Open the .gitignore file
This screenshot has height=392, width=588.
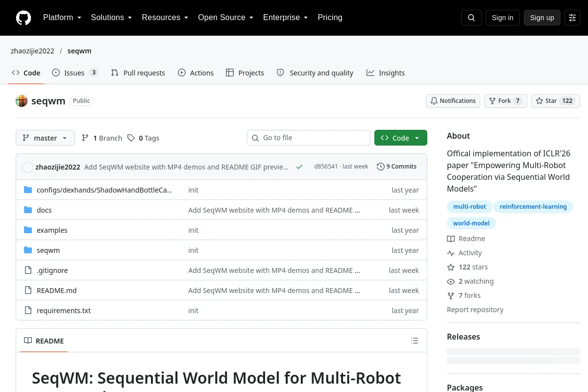[52, 270]
